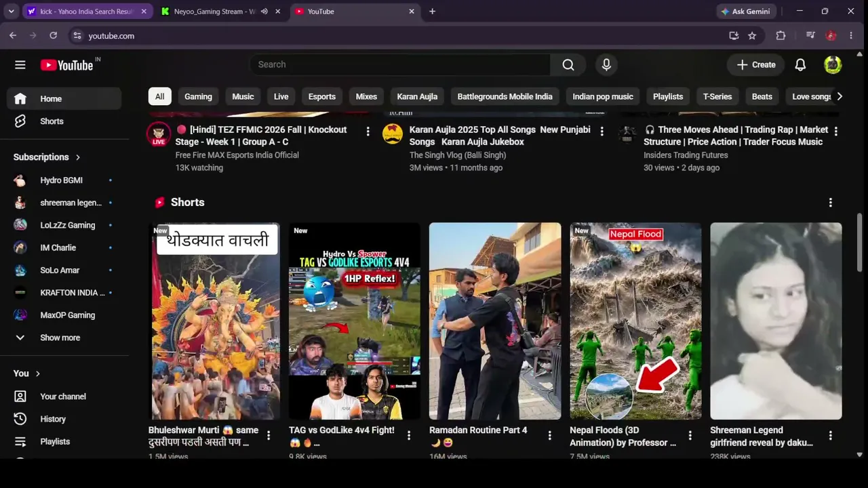
Task: Open options for Nepal Floods short
Action: coord(690,435)
